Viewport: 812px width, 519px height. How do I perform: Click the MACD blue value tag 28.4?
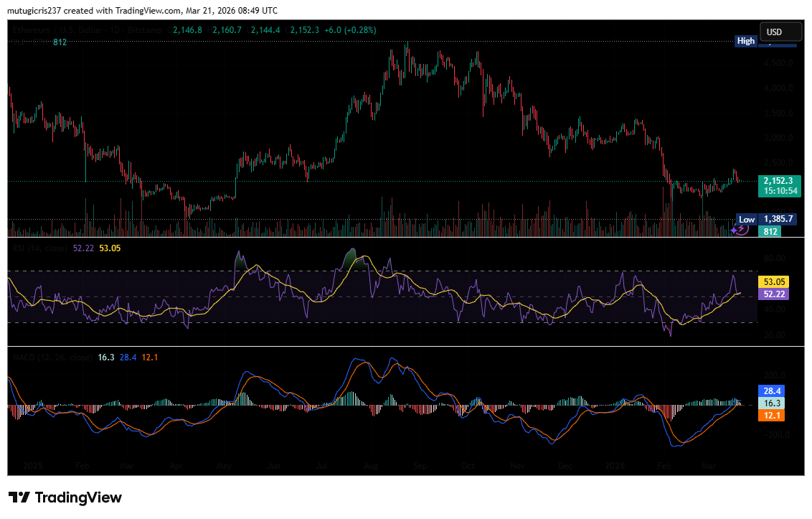click(x=772, y=391)
